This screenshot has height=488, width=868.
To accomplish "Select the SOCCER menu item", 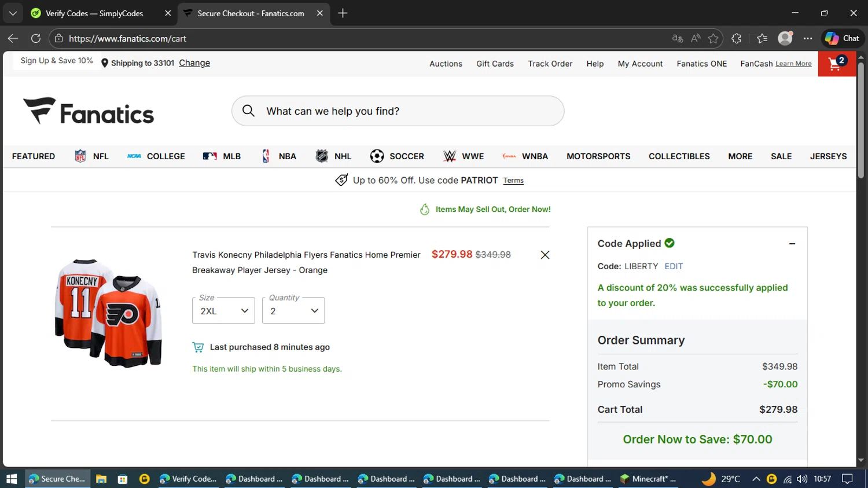I will coord(397,156).
